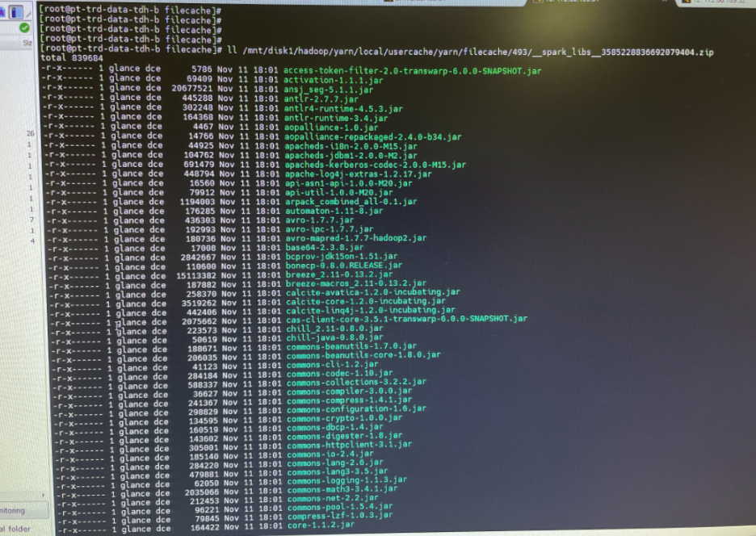Click the small arrow above Monitoring button

coord(43,494)
